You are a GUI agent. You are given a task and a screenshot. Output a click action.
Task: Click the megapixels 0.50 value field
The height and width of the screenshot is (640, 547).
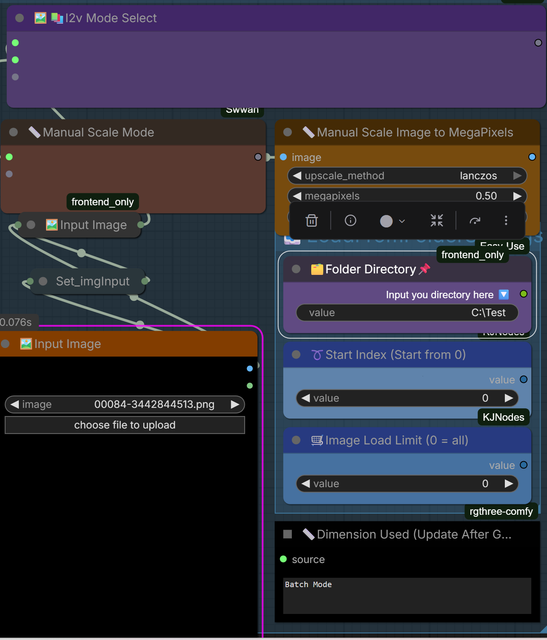coord(407,196)
